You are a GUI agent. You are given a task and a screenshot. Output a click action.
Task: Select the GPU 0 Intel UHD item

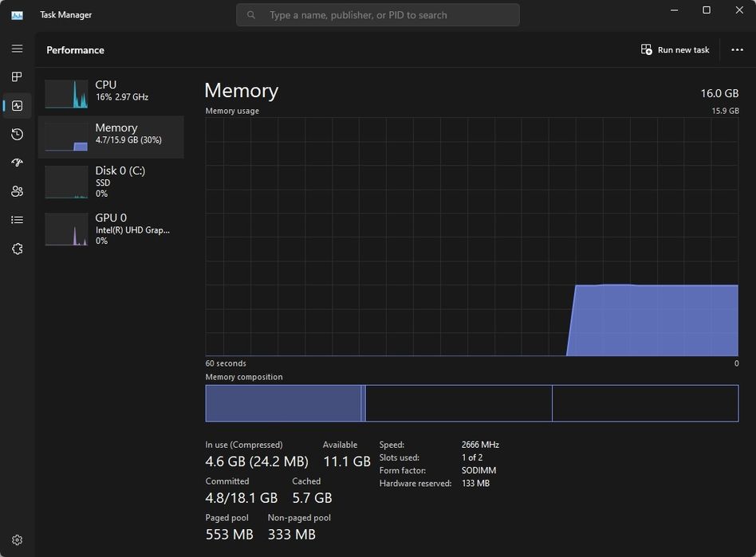[111, 229]
